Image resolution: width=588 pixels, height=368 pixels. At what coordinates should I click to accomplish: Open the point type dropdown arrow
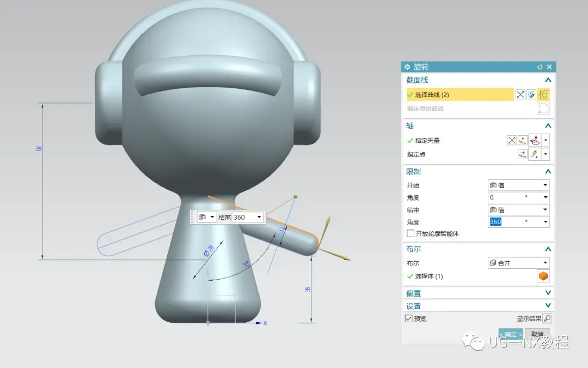pyautogui.click(x=546, y=154)
